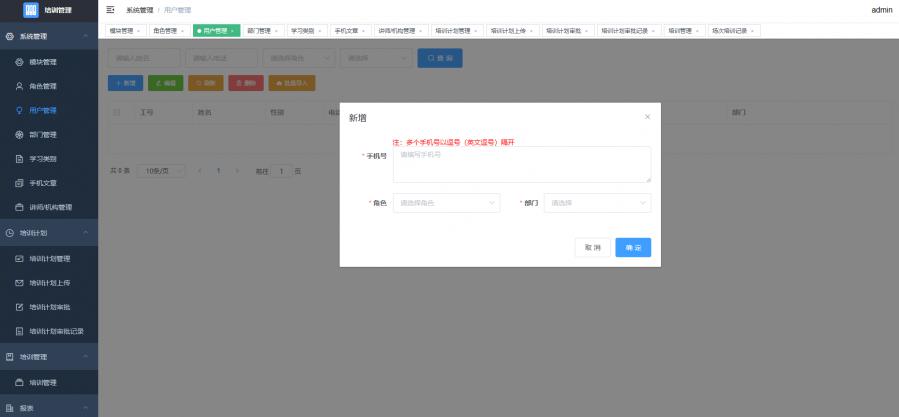This screenshot has height=417, width=899.
Task: Click the 取消 button in the dialog
Action: (x=592, y=247)
